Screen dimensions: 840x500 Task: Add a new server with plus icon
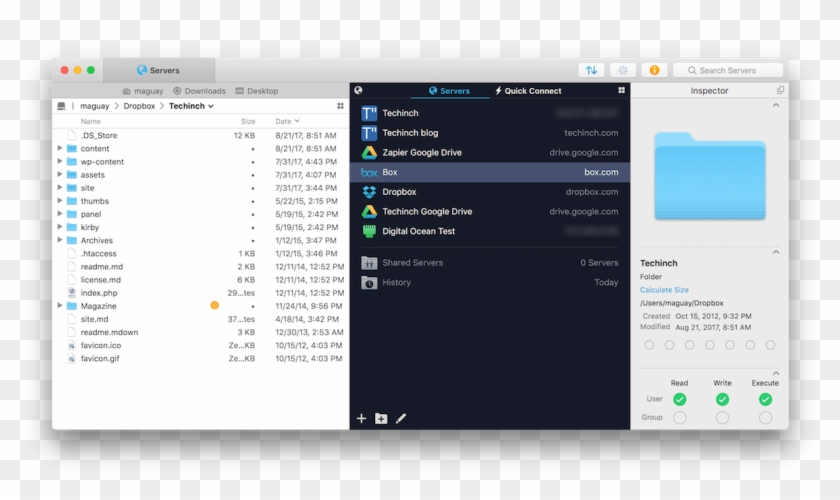361,418
